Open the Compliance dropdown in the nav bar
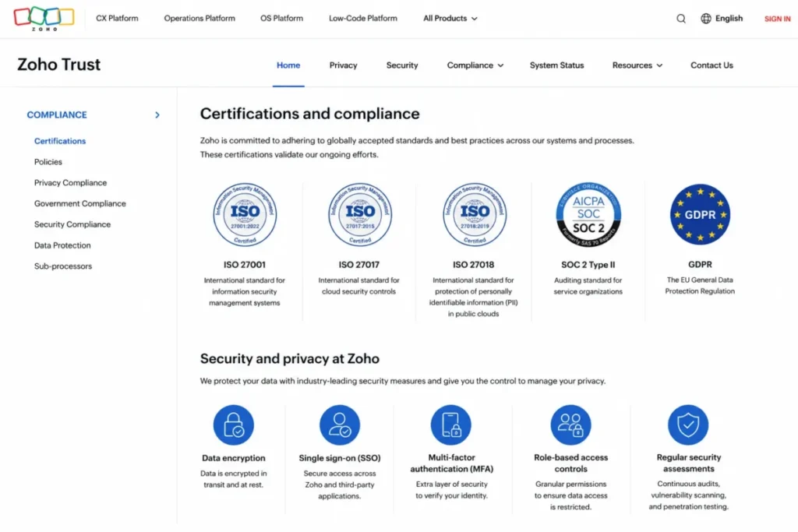 pos(475,65)
